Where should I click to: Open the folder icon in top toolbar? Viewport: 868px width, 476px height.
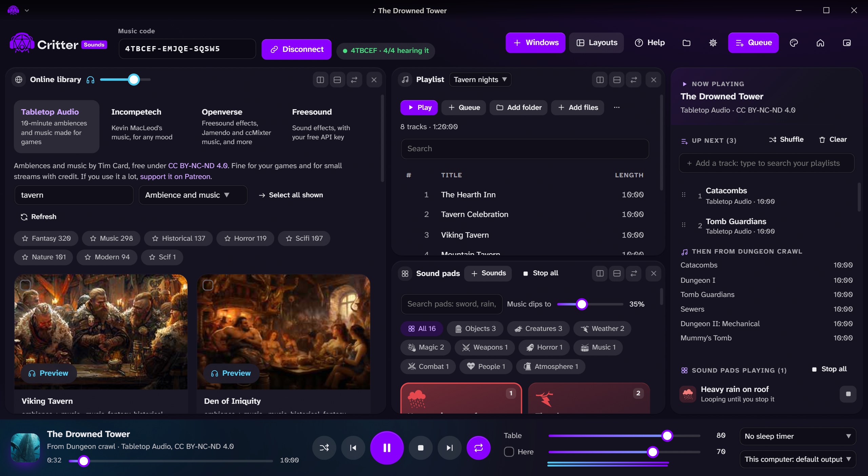[x=686, y=43]
